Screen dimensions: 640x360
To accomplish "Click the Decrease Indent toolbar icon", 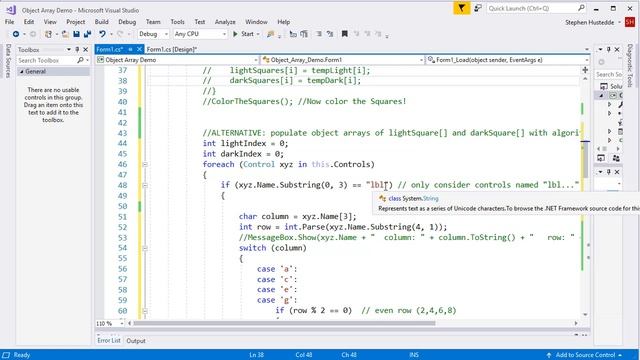I will tap(319, 34).
